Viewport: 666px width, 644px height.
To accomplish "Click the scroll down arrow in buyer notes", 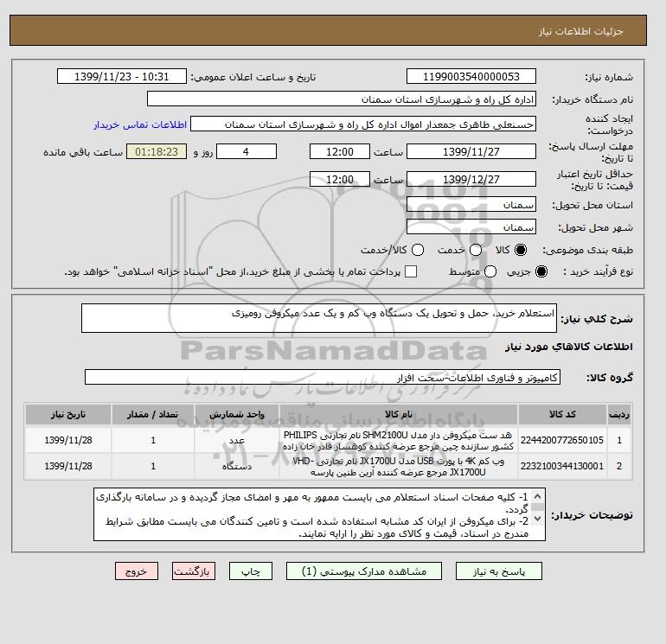I will point(537,519).
